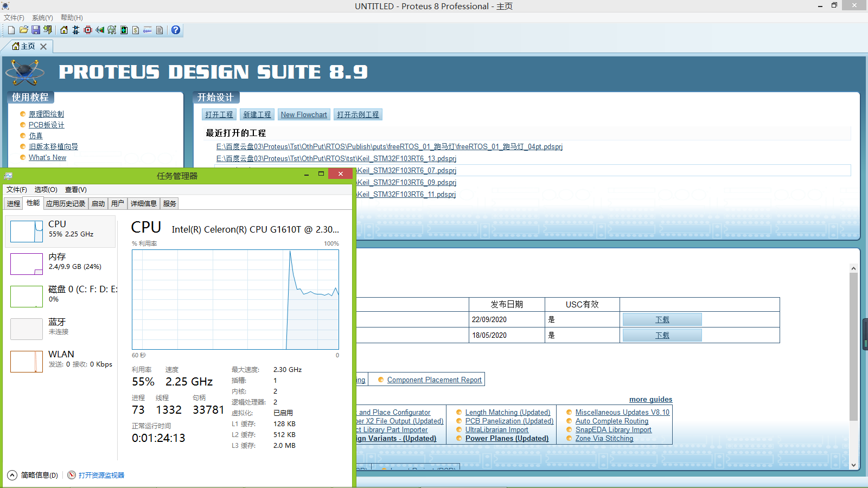The width and height of the screenshot is (868, 488).
Task: Open the PCB Layout chip icon
Action: (88, 30)
